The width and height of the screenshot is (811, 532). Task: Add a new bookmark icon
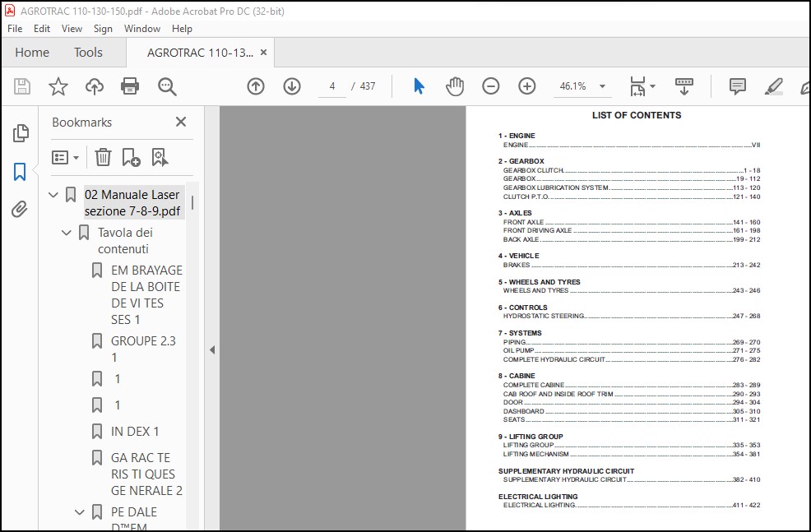click(x=131, y=157)
